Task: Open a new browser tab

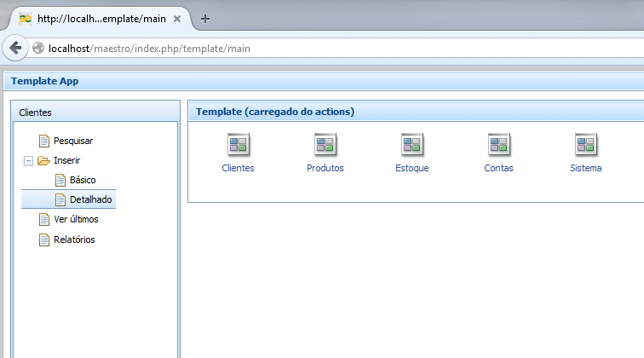Action: click(x=205, y=19)
